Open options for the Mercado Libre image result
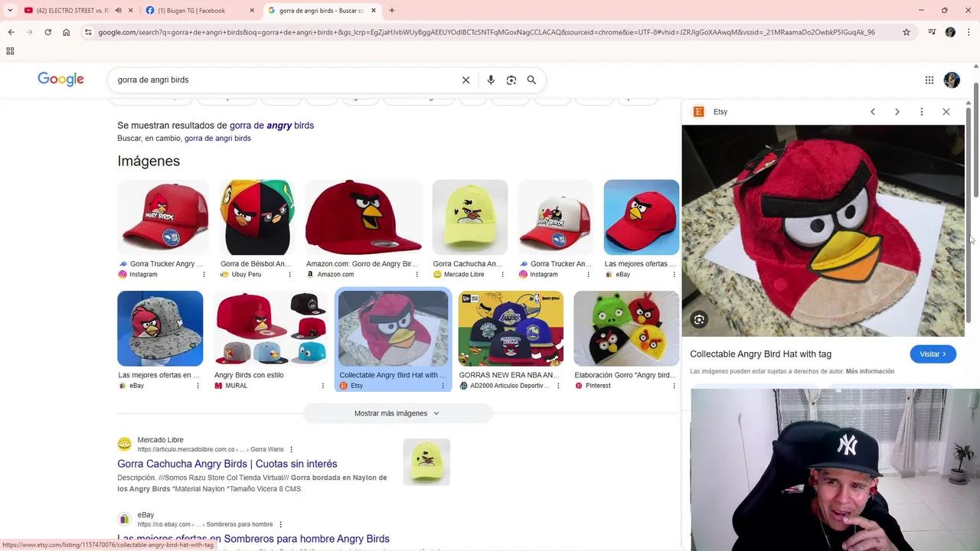This screenshot has width=980, height=551. (x=502, y=274)
